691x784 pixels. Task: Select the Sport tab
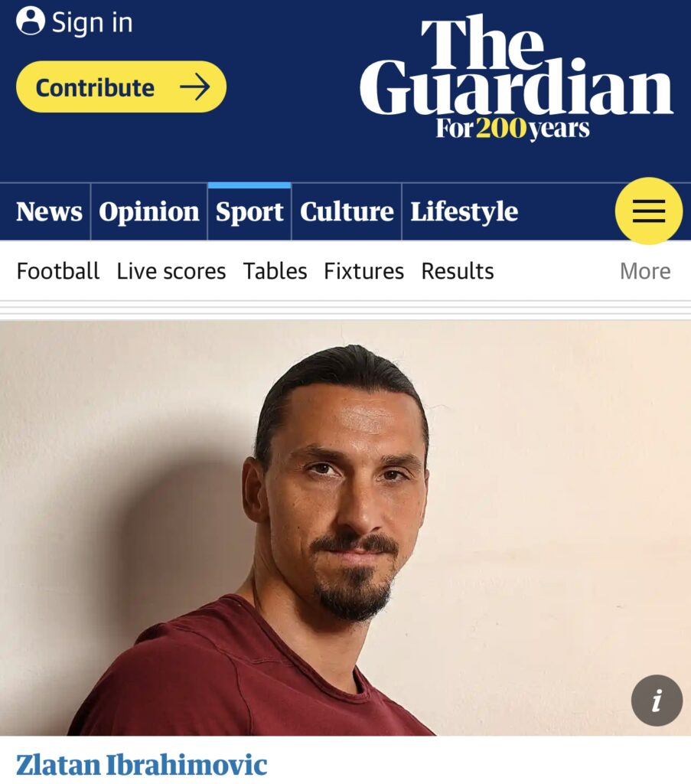(x=249, y=213)
